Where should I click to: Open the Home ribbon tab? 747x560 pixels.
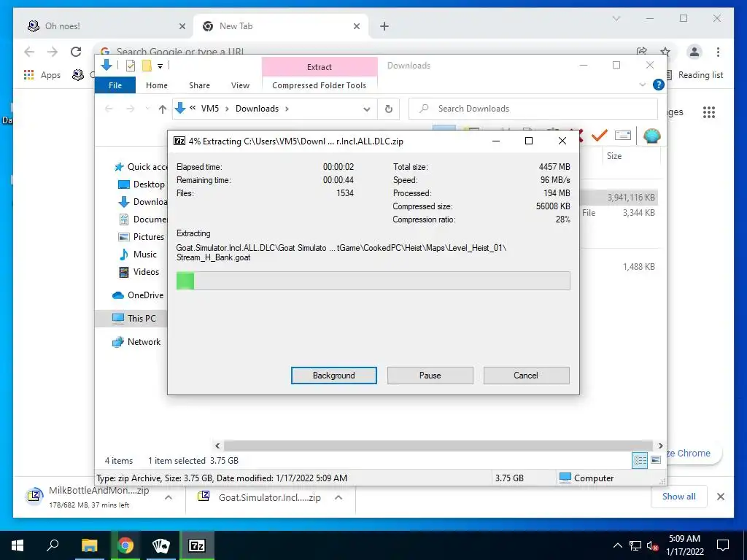point(157,85)
